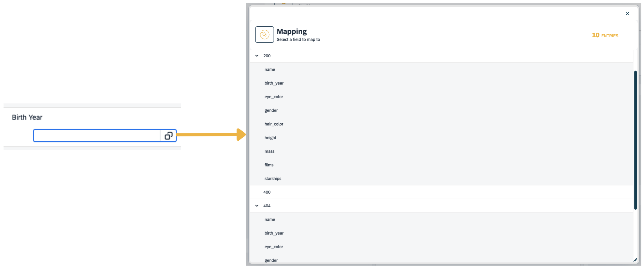The image size is (644, 271).
Task: Choose birth_year under the 404 group
Action: [274, 233]
